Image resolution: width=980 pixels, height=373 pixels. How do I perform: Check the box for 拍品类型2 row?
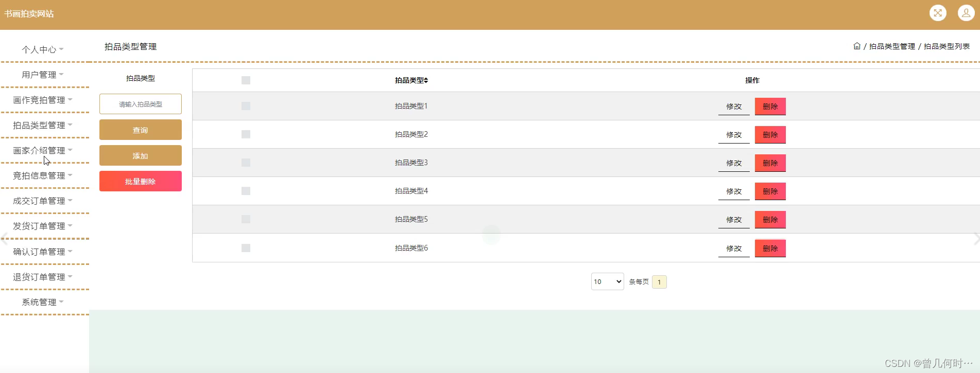click(246, 134)
